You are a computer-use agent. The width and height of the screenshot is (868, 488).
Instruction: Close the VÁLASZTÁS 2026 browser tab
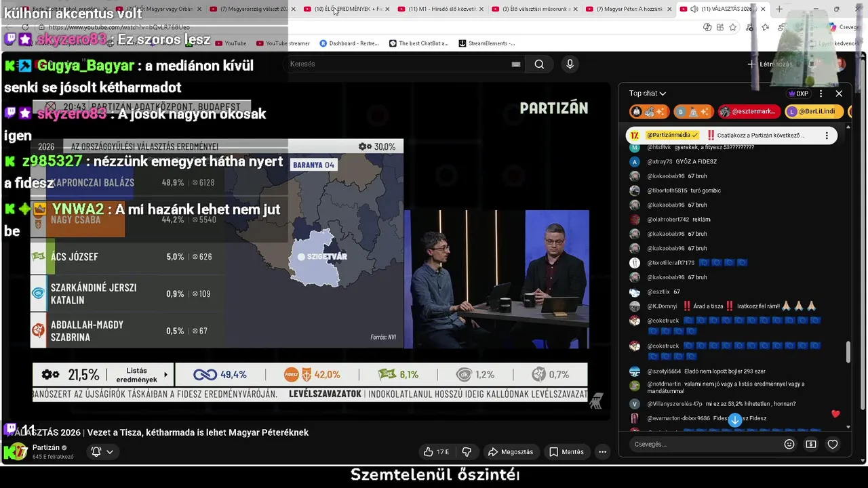pos(764,9)
